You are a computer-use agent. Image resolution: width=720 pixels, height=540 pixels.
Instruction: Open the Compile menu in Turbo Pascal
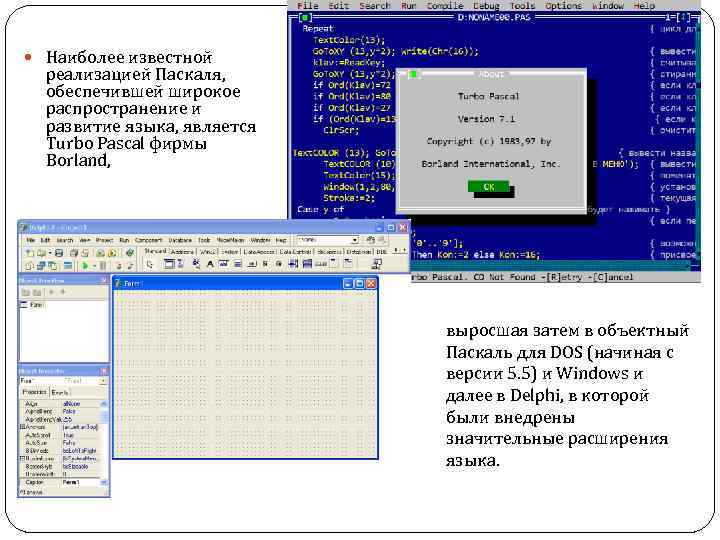pyautogui.click(x=444, y=6)
